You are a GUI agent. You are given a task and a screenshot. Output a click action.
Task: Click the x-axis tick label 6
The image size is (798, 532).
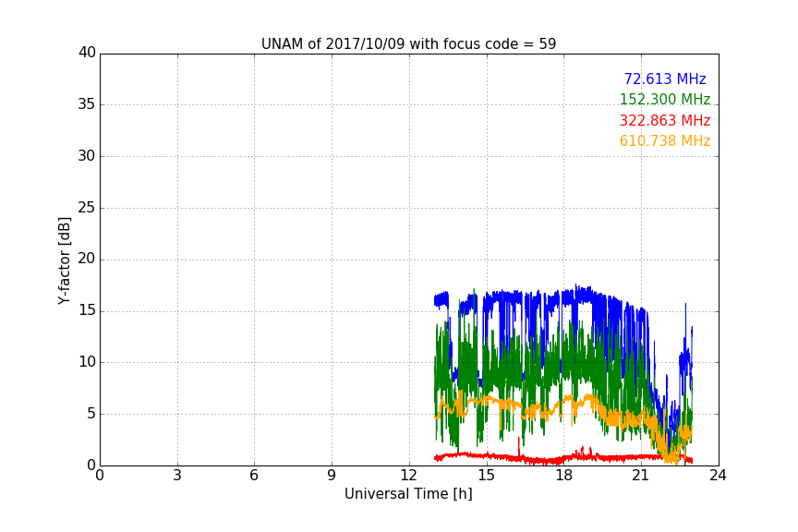[254, 476]
